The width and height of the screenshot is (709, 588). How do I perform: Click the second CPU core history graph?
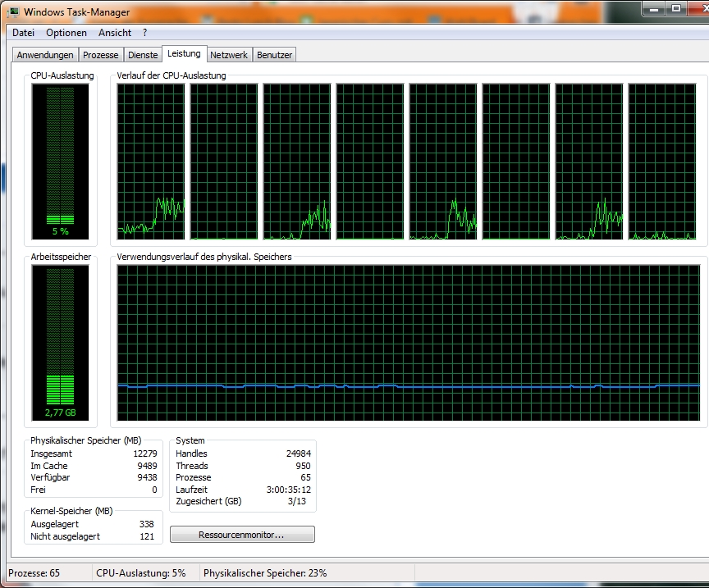(224, 162)
